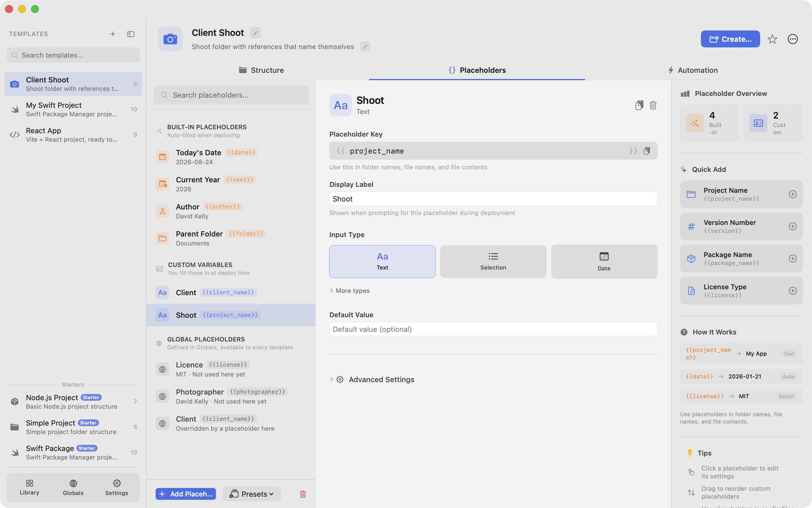Viewport: 812px width, 508px height.
Task: Edit the Client Shoot title pencil icon
Action: [x=255, y=32]
